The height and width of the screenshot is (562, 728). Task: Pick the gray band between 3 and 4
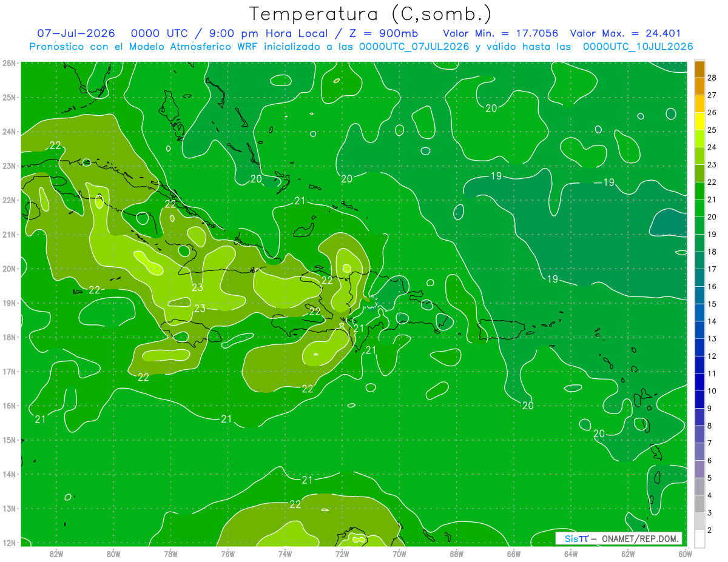coord(699,504)
